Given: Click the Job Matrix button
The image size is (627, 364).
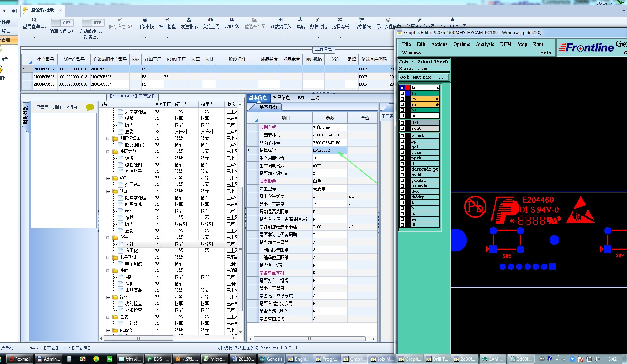Looking at the screenshot, I should click(x=423, y=77).
